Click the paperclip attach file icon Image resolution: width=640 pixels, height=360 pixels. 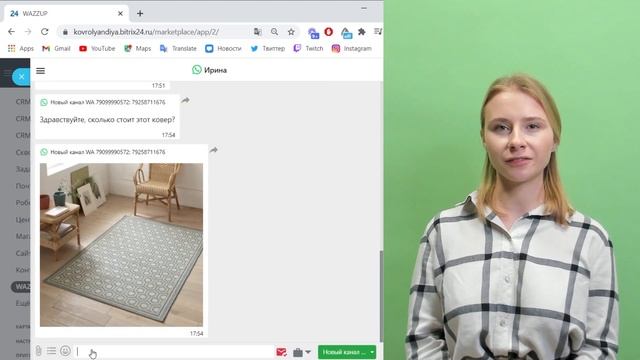[38, 351]
